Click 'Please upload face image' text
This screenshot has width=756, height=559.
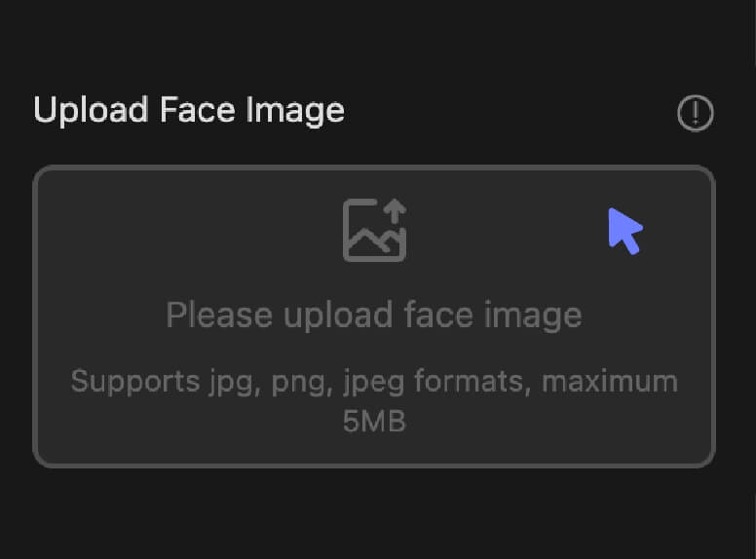(374, 316)
